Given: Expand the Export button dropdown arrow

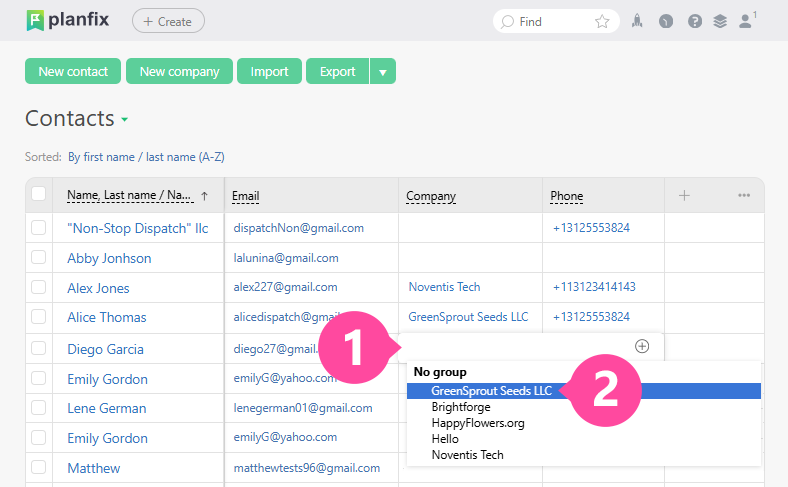Looking at the screenshot, I should pyautogui.click(x=383, y=71).
